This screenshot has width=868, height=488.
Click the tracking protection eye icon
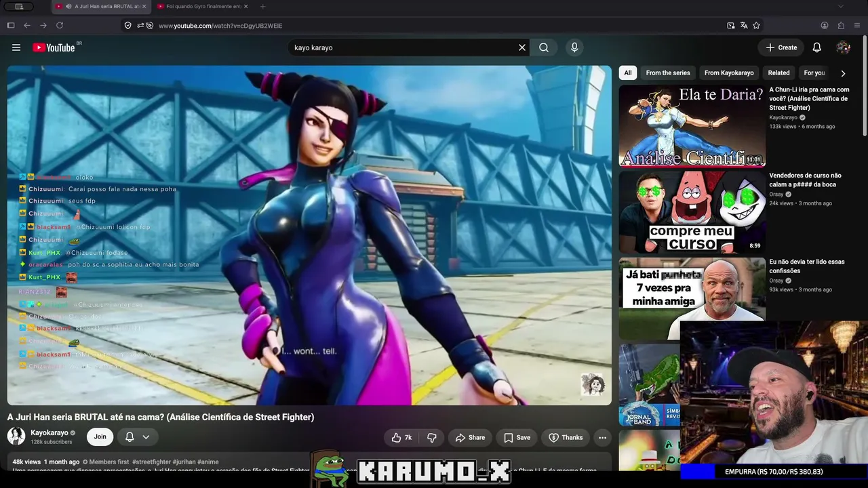[150, 25]
